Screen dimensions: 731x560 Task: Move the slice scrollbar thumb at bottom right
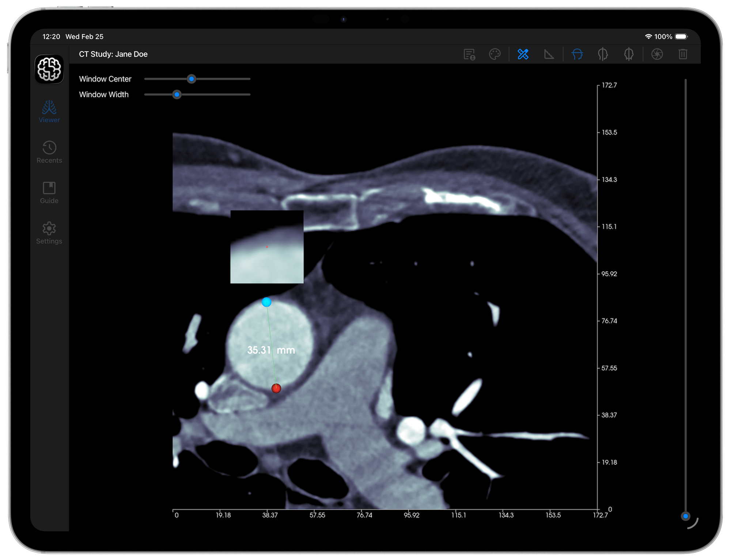pyautogui.click(x=686, y=516)
